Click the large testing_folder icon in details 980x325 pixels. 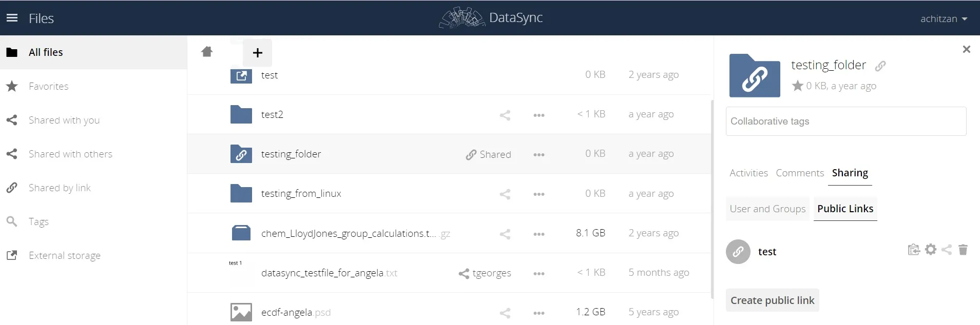[x=755, y=75]
